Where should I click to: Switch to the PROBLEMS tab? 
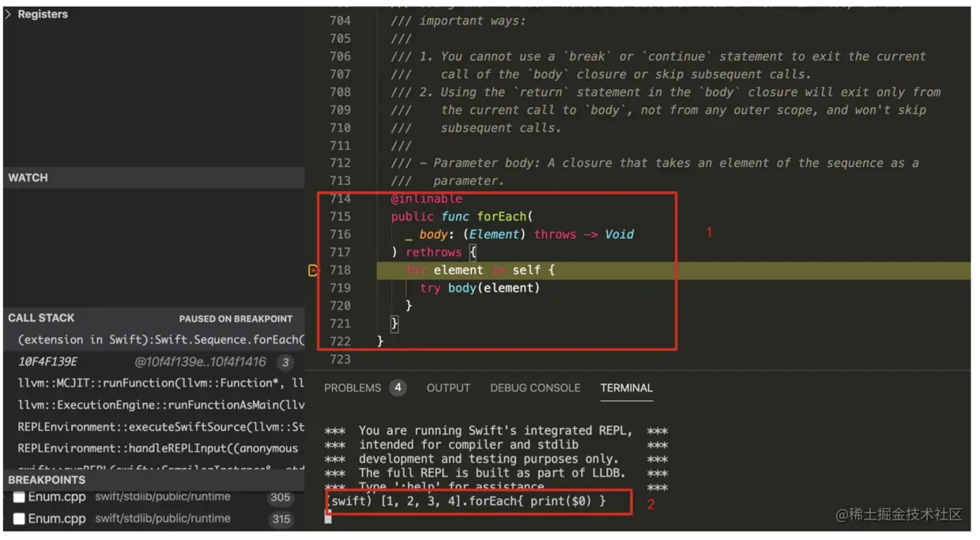click(x=352, y=388)
